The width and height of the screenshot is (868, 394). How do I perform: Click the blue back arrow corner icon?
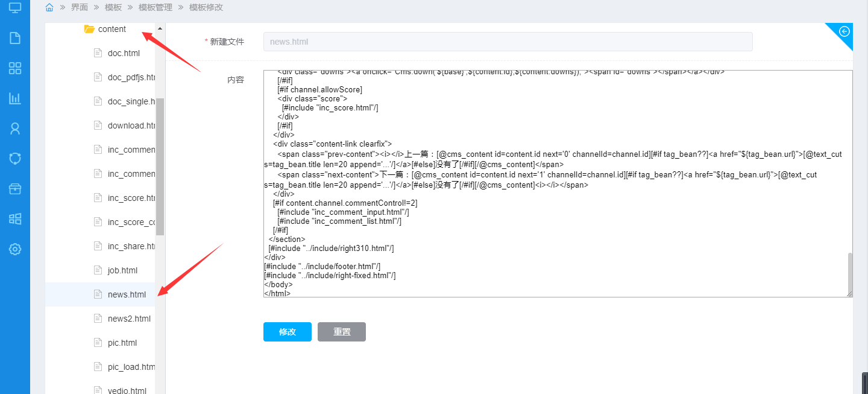tap(844, 31)
